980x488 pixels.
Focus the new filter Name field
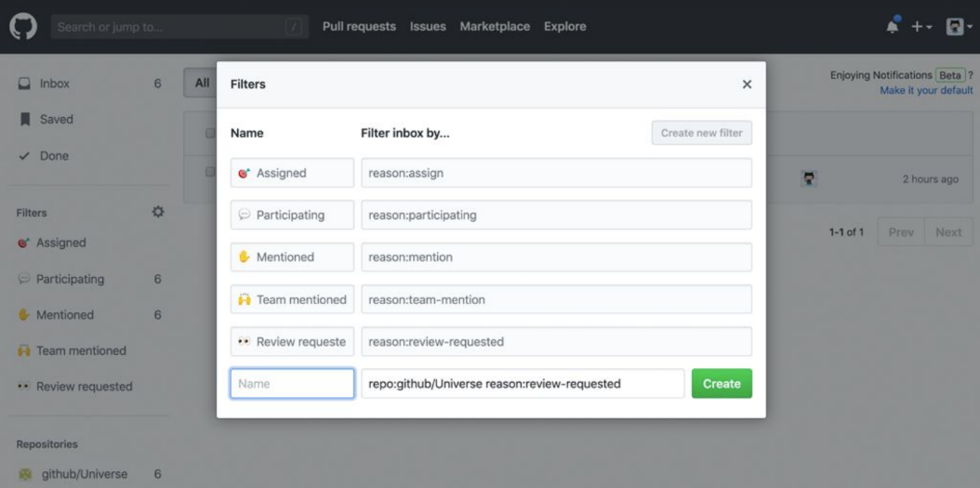click(x=292, y=384)
